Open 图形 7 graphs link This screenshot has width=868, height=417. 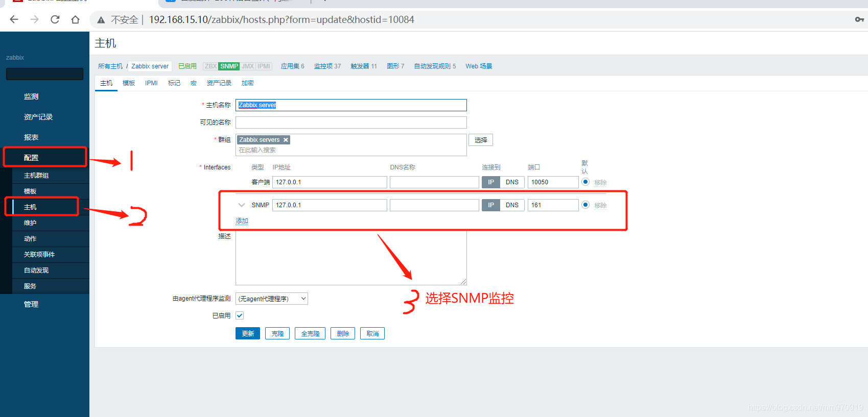tap(395, 66)
